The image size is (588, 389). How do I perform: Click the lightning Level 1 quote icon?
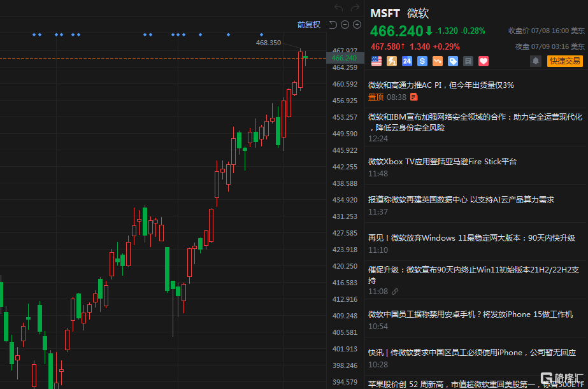click(392, 61)
